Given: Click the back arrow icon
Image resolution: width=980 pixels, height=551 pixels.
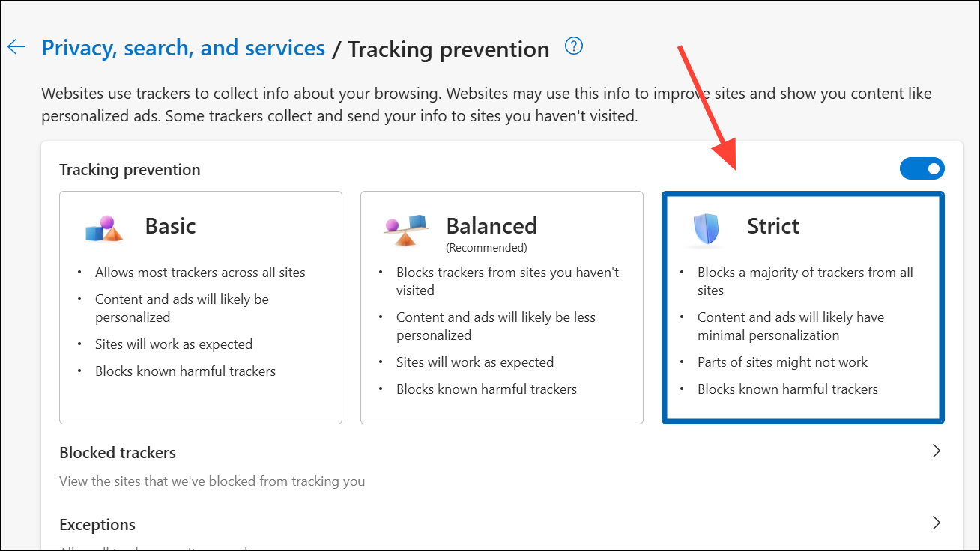Looking at the screenshot, I should click(x=16, y=48).
